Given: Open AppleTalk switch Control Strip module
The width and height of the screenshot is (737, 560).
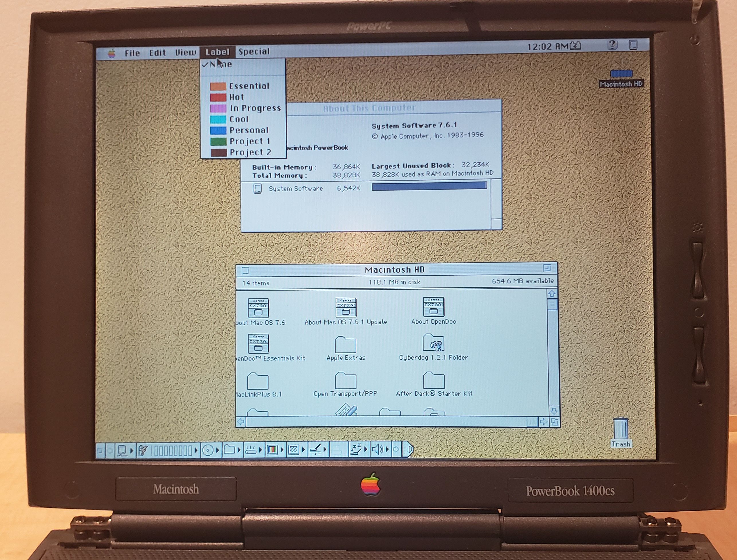Looking at the screenshot, I should (x=125, y=451).
